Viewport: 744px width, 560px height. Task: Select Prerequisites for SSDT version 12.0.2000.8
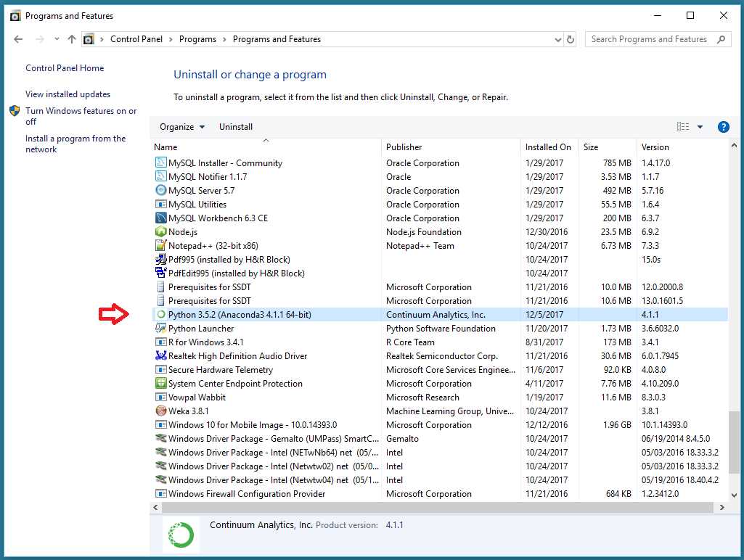coord(441,287)
